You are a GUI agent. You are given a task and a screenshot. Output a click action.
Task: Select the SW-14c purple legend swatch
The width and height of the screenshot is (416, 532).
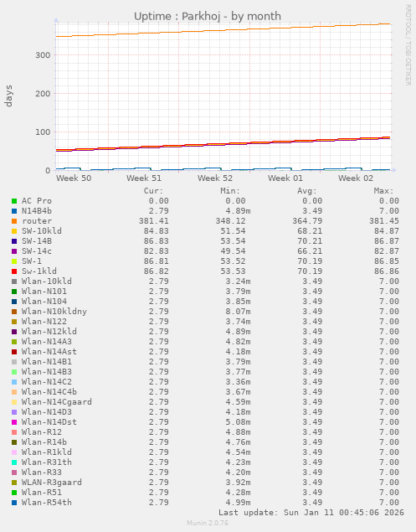click(x=14, y=251)
